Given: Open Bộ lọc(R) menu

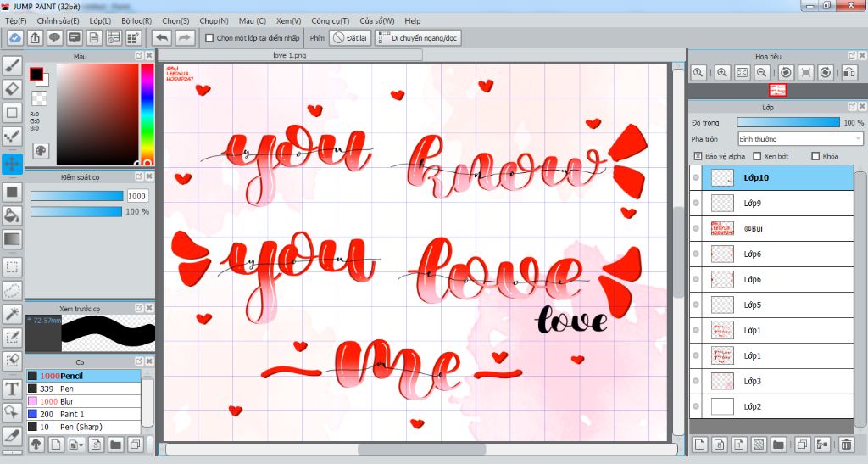Looking at the screenshot, I should pyautogui.click(x=136, y=20).
